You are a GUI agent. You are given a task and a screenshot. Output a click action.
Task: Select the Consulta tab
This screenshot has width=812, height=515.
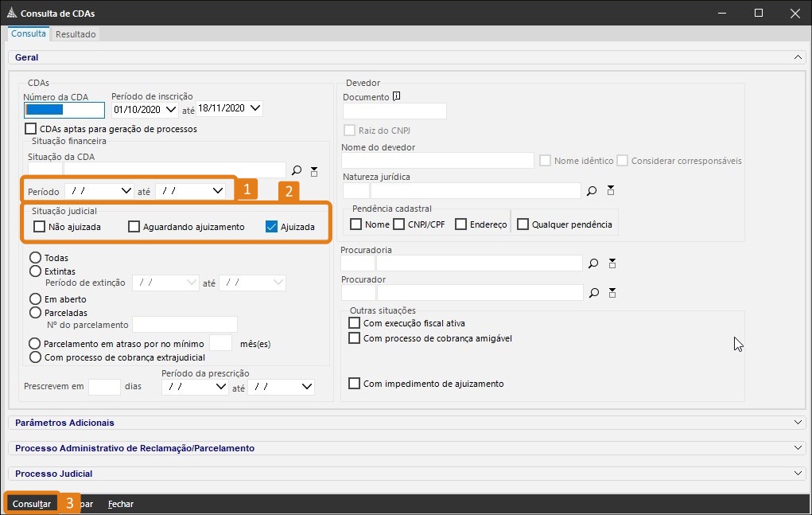(x=29, y=34)
